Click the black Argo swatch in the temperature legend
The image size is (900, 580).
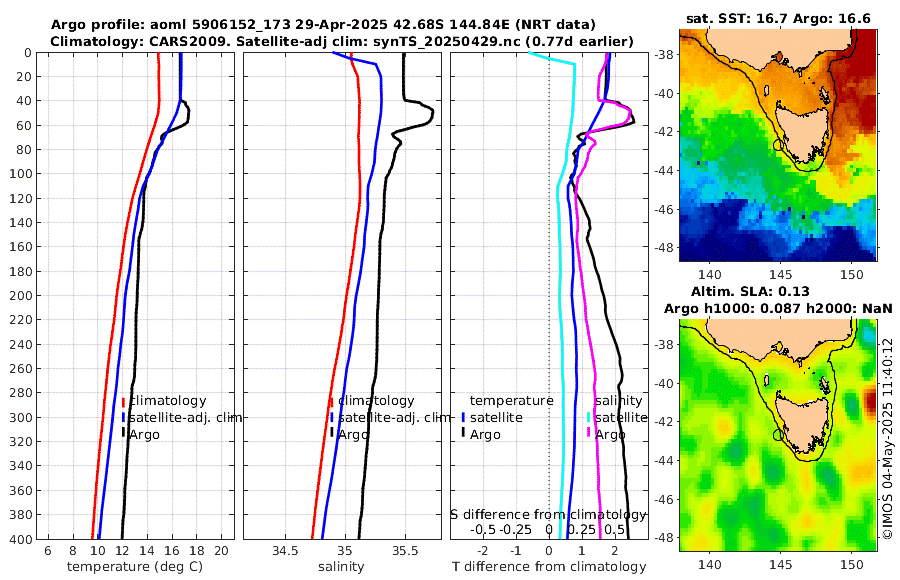click(x=123, y=434)
